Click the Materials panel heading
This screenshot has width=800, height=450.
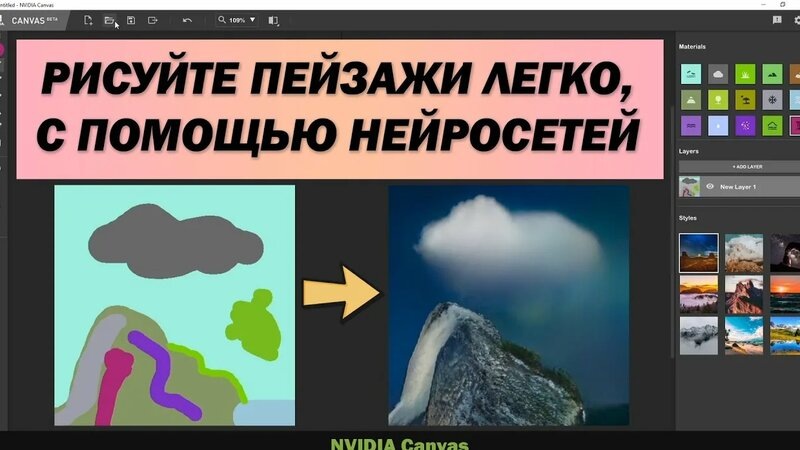click(x=692, y=46)
